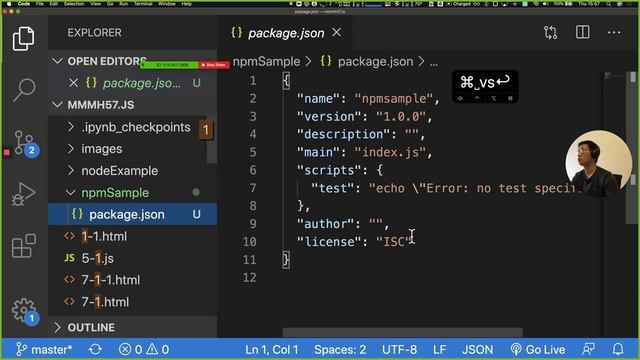Click the "index.js" main value

[390, 152]
